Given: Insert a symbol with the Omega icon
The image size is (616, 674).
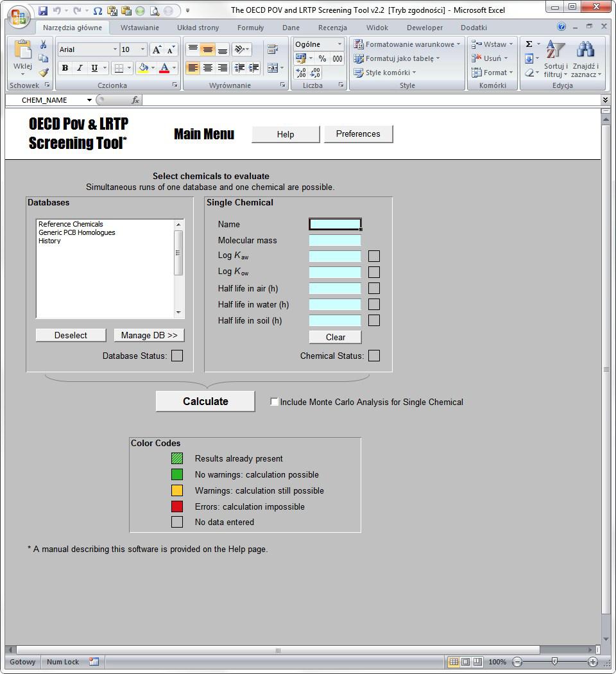Looking at the screenshot, I should click(98, 10).
